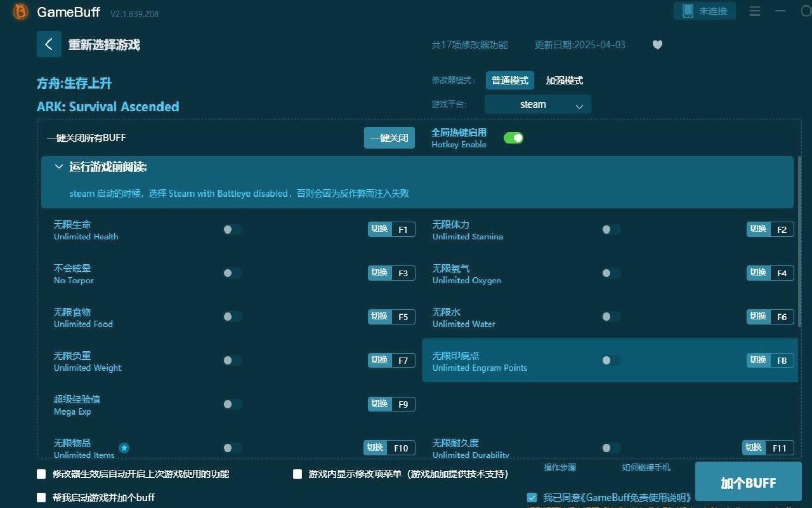Screen dimensions: 812x508
Task: Click the 切换 button for F9 hotkey
Action: click(x=379, y=404)
